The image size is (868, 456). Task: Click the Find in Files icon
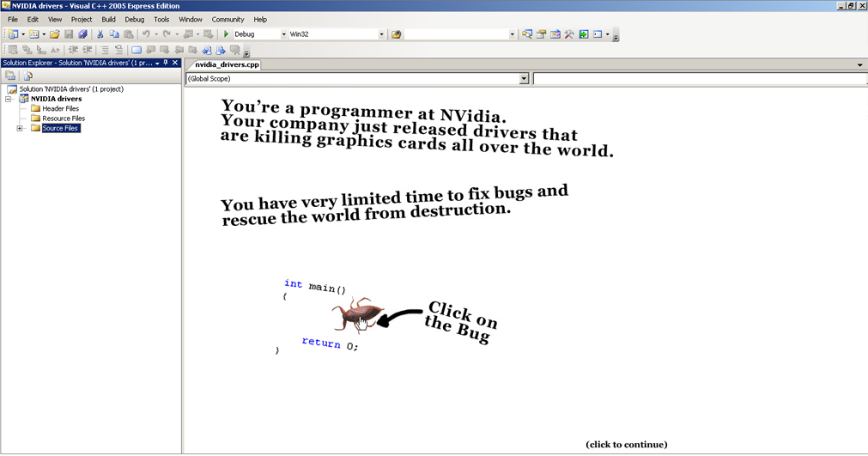396,34
